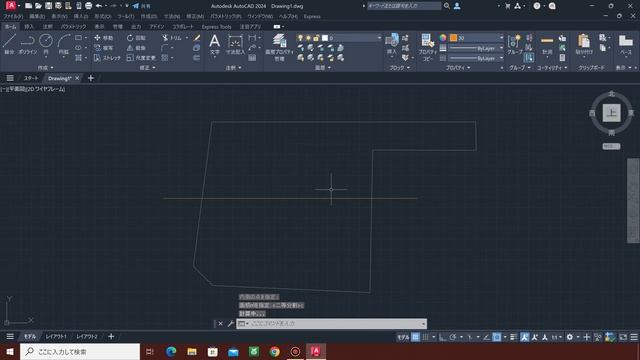
Task: Open the ヘルプ (Help) menu
Action: coord(288,17)
